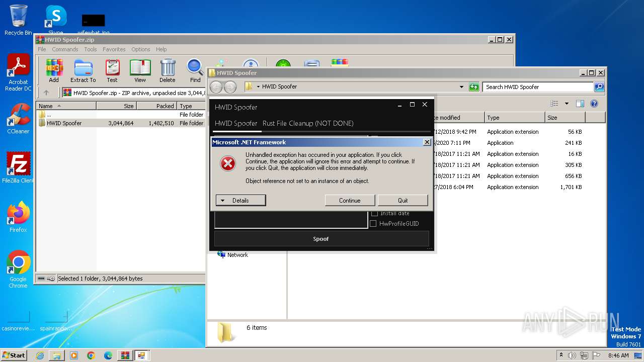Go up one level in WinRAR

[x=46, y=93]
